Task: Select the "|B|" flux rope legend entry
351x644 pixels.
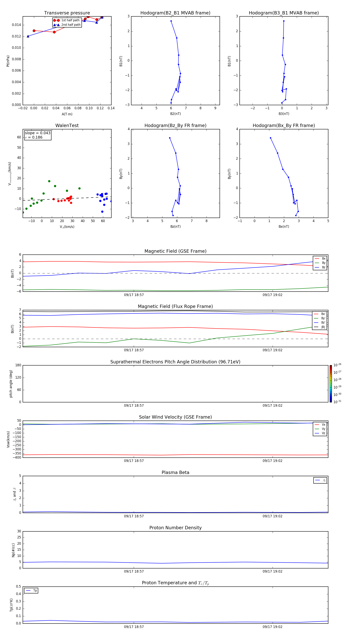Action: coord(320,327)
